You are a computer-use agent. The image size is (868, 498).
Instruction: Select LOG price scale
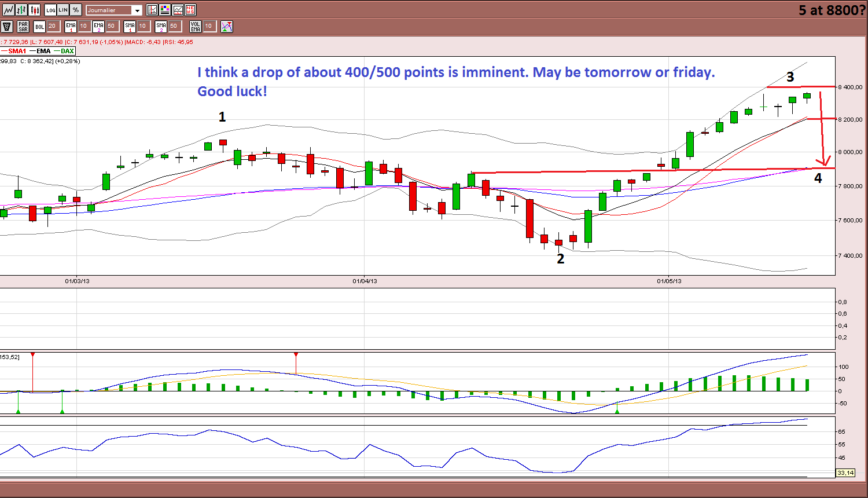[x=50, y=10]
